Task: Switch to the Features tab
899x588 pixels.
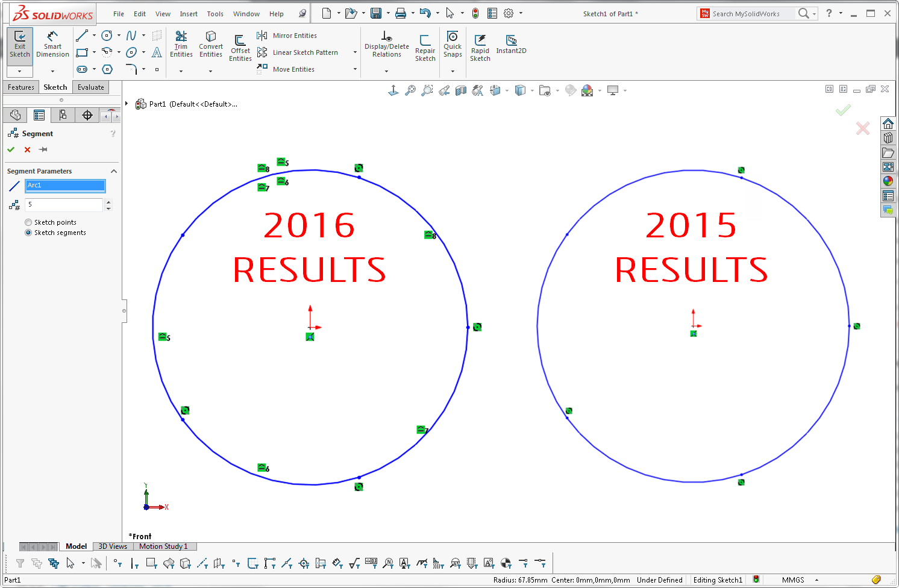Action: pos(20,87)
